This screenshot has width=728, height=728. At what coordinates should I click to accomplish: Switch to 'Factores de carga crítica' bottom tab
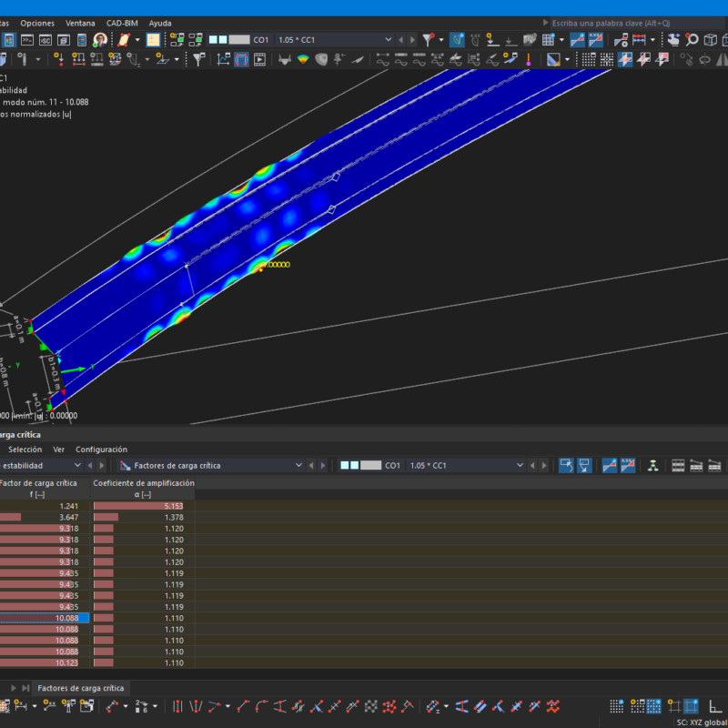(x=81, y=688)
